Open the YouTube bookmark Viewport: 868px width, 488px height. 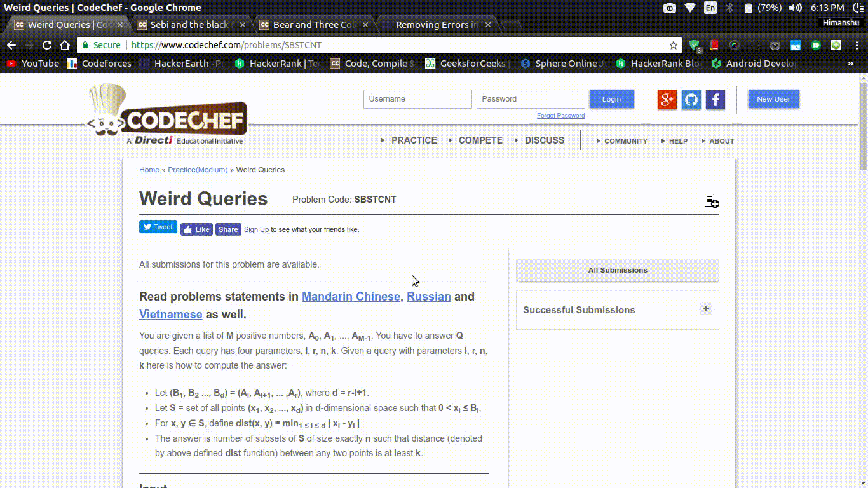[x=33, y=64]
